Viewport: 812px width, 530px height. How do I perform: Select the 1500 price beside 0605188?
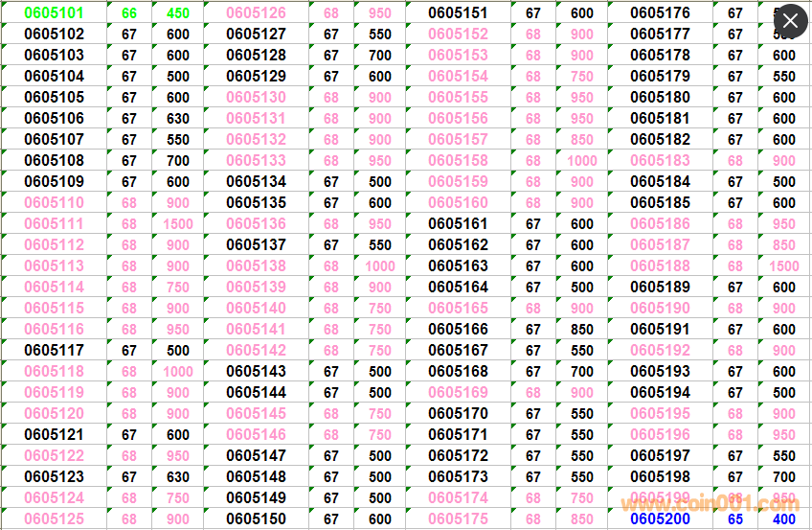click(784, 266)
